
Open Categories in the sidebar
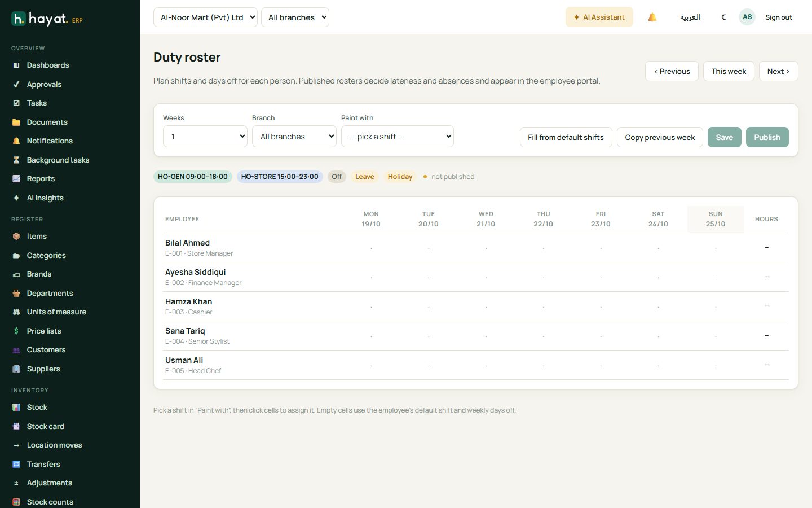click(x=46, y=256)
